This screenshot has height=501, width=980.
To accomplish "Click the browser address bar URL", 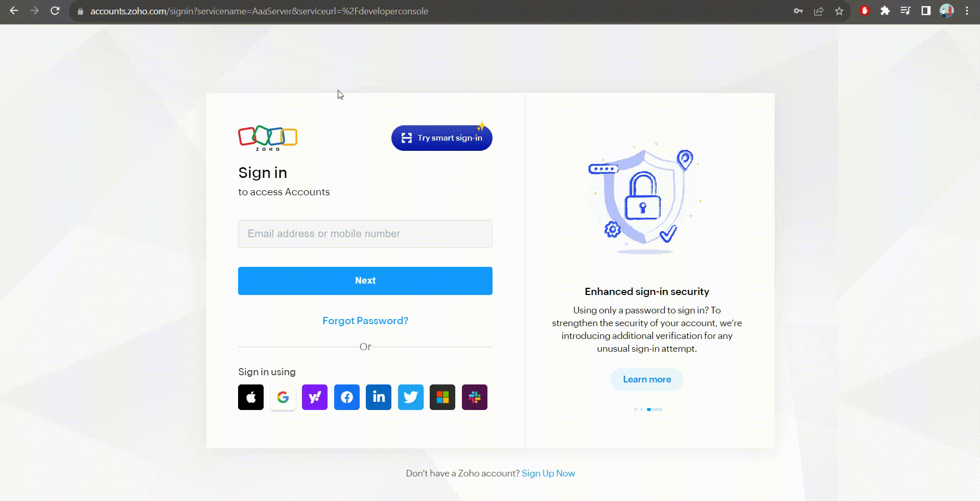I will 259,11.
